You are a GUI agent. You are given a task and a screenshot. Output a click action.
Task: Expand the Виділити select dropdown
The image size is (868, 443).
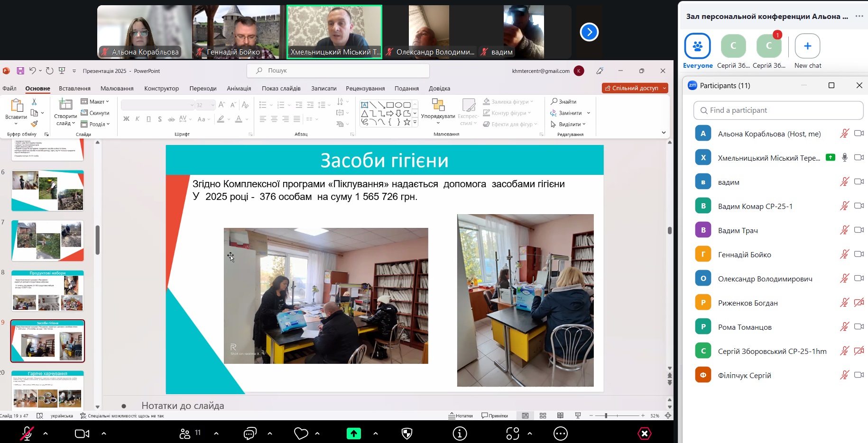(x=568, y=124)
